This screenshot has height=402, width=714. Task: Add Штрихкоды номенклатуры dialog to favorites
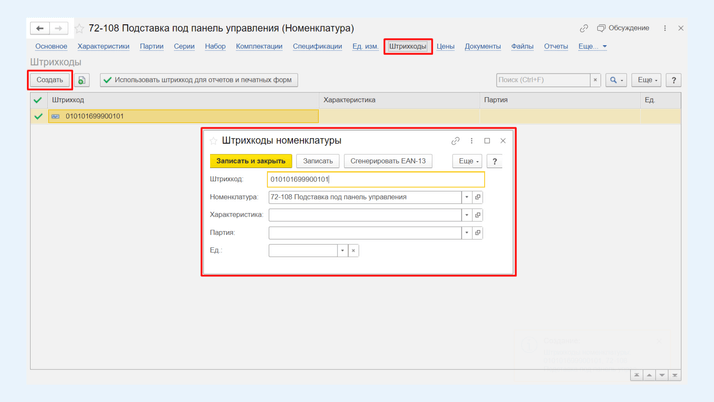(x=214, y=141)
